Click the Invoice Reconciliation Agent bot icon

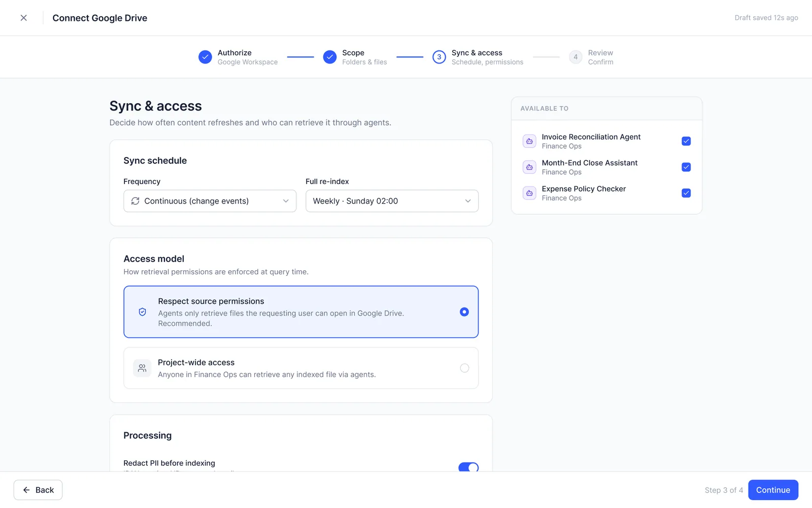[x=529, y=141]
